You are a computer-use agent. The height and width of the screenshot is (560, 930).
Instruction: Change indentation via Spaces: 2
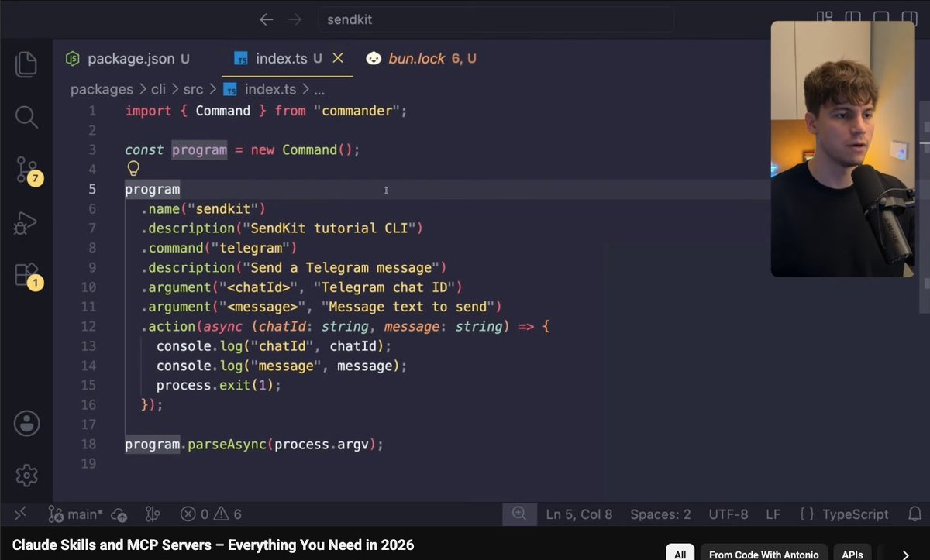coord(660,514)
